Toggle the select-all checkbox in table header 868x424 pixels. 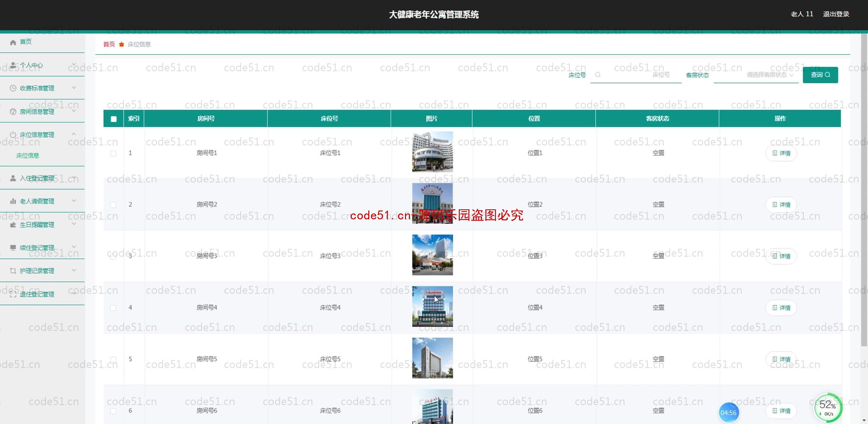[x=114, y=119]
